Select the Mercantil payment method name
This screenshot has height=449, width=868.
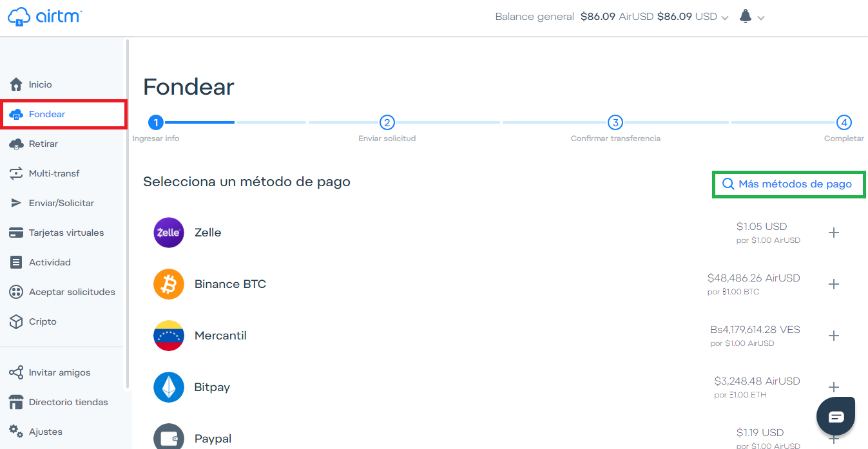[220, 336]
